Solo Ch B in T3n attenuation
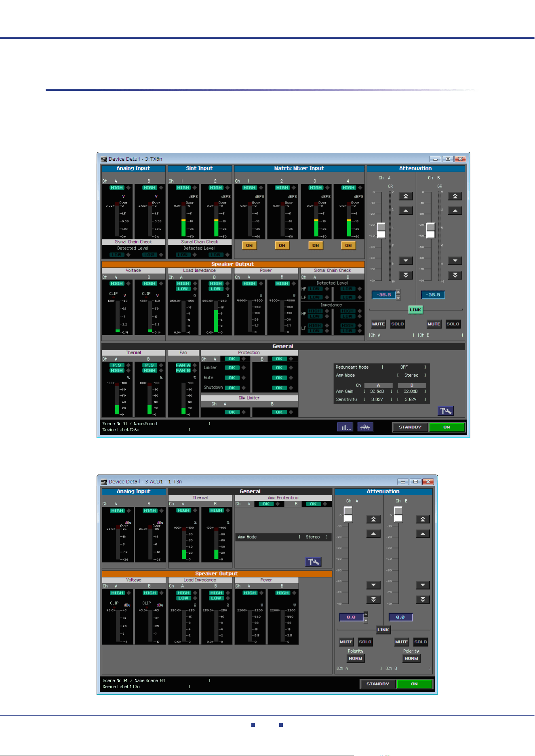535x756 pixels. [420, 642]
